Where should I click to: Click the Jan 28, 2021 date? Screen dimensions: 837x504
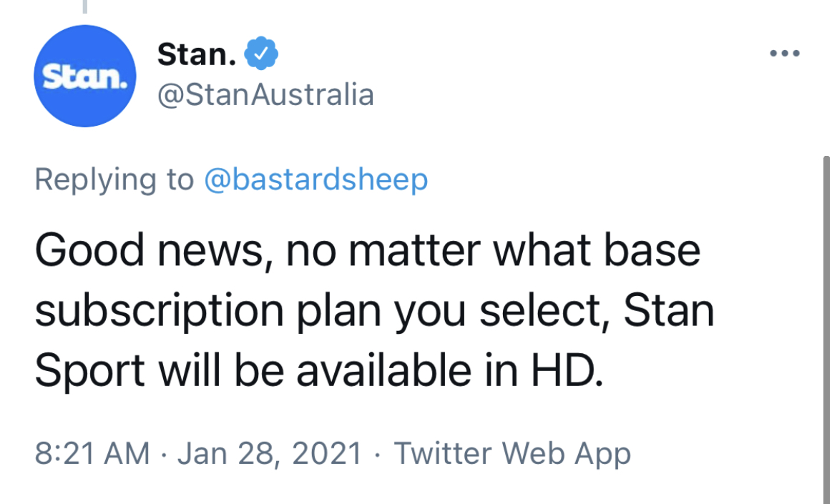[x=270, y=454]
